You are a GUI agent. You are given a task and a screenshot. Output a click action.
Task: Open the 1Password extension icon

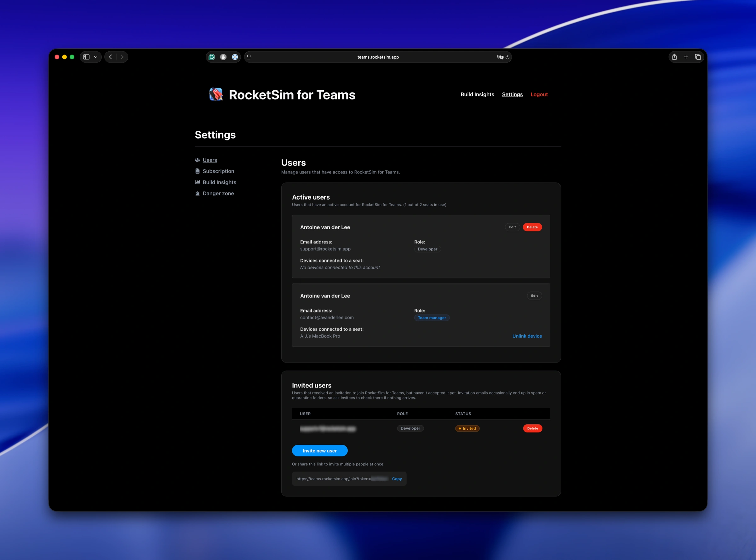pos(235,57)
